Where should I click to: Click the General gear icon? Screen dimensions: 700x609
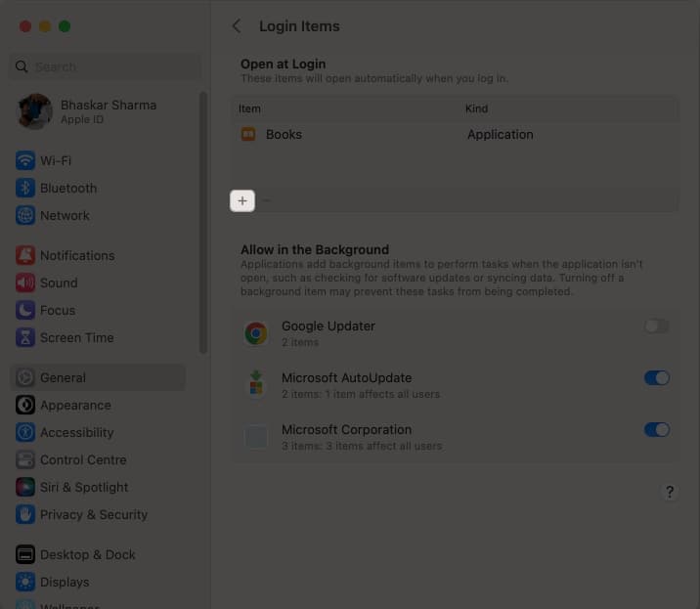[x=25, y=377]
